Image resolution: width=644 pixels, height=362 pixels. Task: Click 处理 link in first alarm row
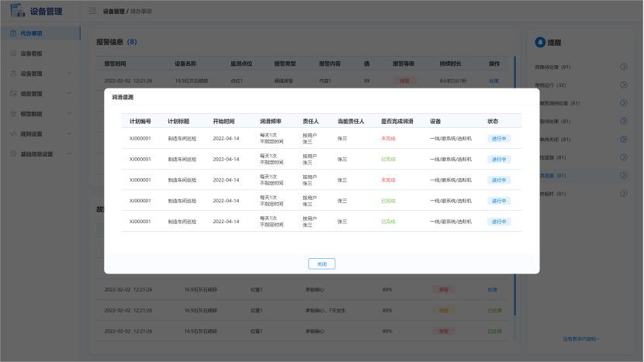(x=493, y=81)
